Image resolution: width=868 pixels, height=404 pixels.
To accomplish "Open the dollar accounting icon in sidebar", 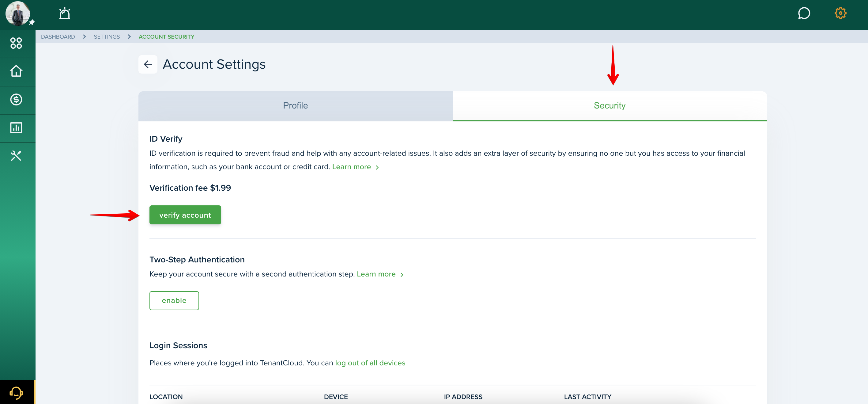I will click(x=16, y=100).
